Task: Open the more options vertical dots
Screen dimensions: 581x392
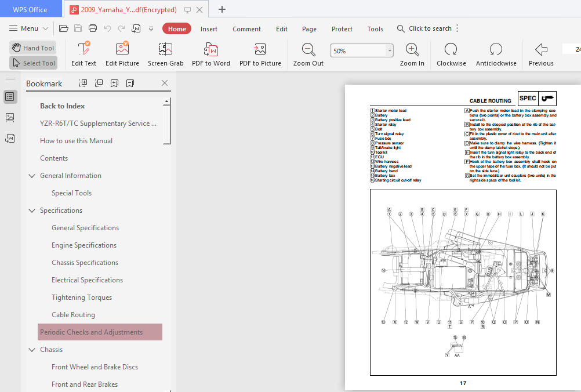Action: (457, 28)
